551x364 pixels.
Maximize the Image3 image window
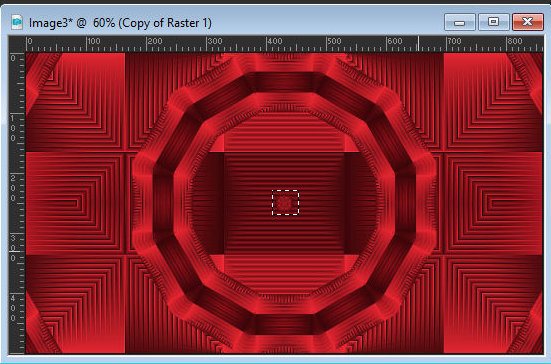pos(494,22)
